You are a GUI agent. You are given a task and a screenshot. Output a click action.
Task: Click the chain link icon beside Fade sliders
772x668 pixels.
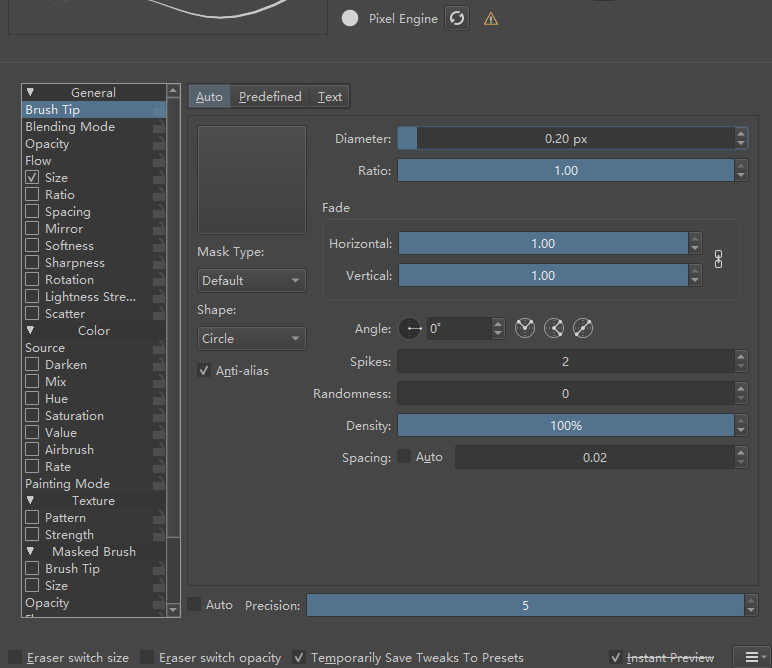click(718, 259)
